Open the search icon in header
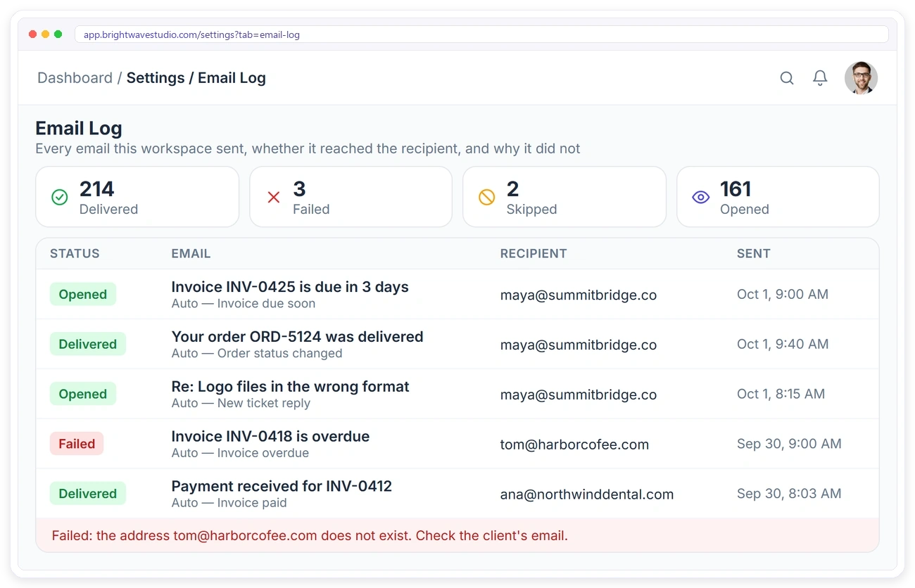The height and width of the screenshot is (588, 915). (x=787, y=78)
